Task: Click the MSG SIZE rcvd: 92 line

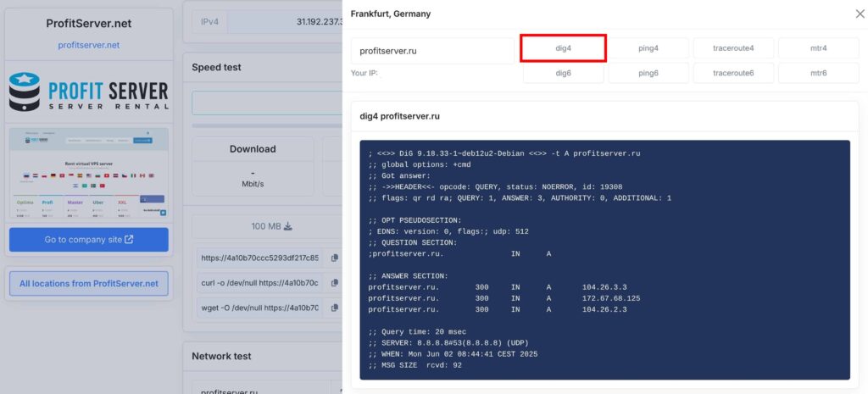Action: (x=415, y=365)
